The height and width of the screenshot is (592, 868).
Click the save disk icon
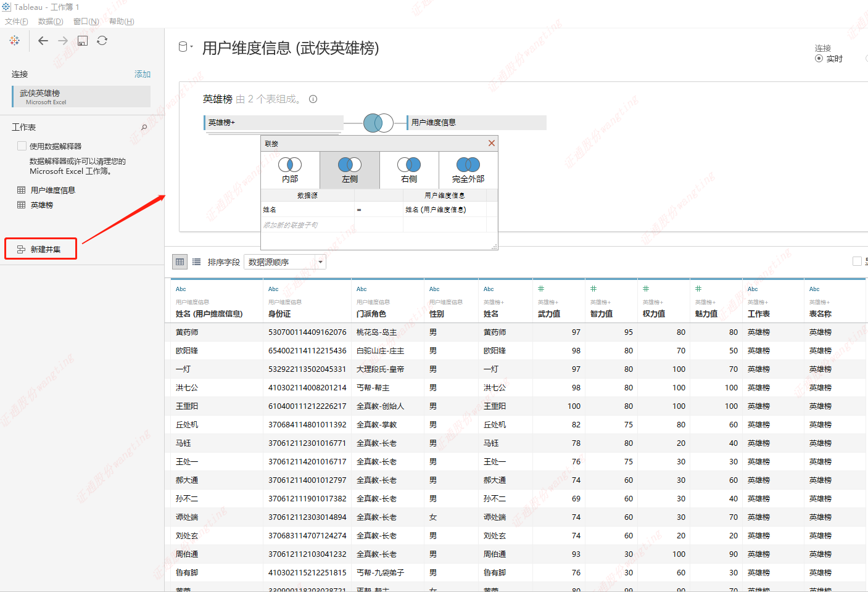tap(83, 41)
